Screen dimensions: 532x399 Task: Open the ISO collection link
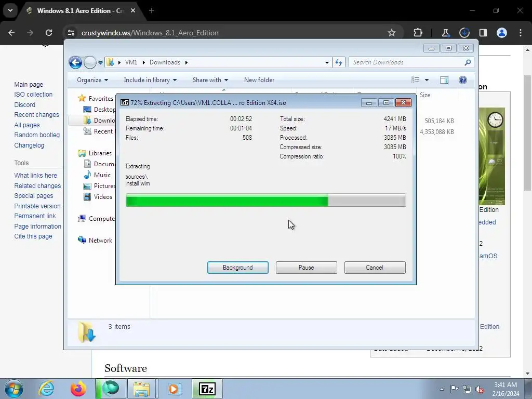[x=33, y=95]
